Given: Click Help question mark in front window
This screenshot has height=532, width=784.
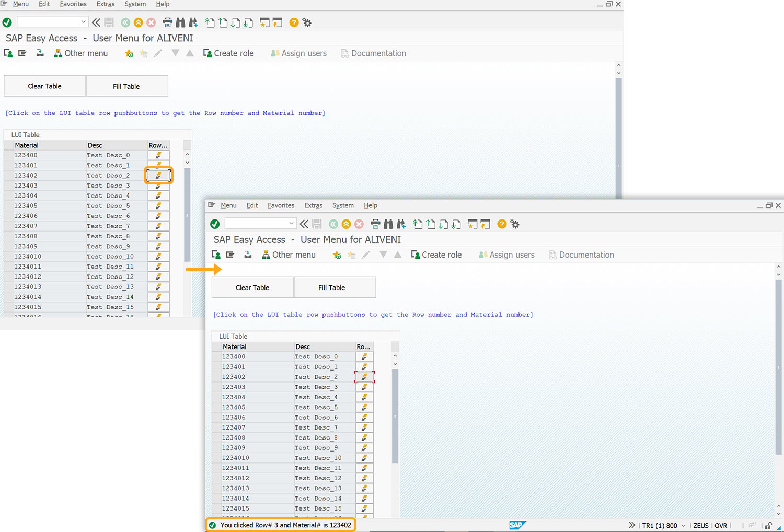Looking at the screenshot, I should click(502, 224).
